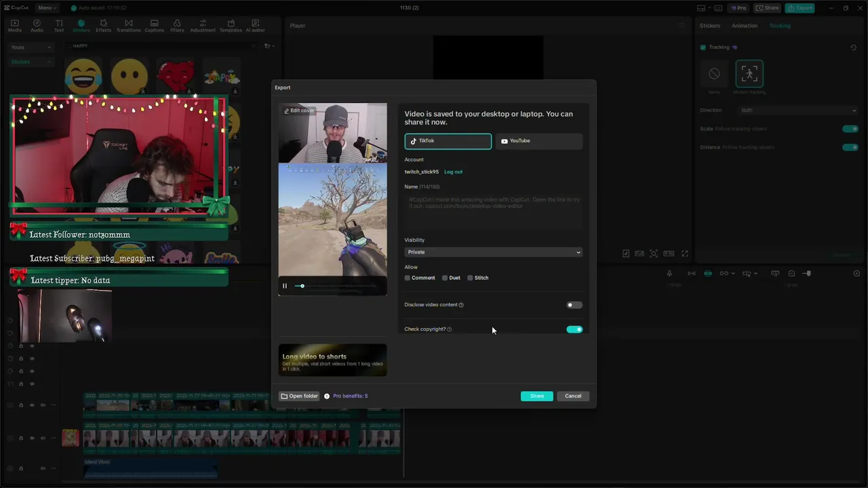Image resolution: width=868 pixels, height=488 pixels.
Task: Click the Export button in title bar
Action: click(800, 8)
